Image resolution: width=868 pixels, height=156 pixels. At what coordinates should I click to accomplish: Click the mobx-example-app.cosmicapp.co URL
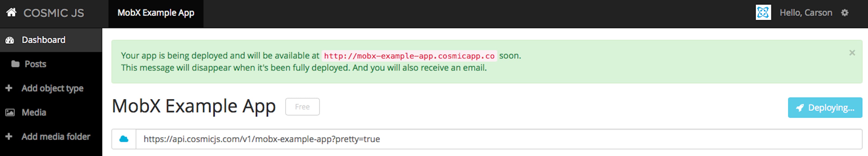409,56
